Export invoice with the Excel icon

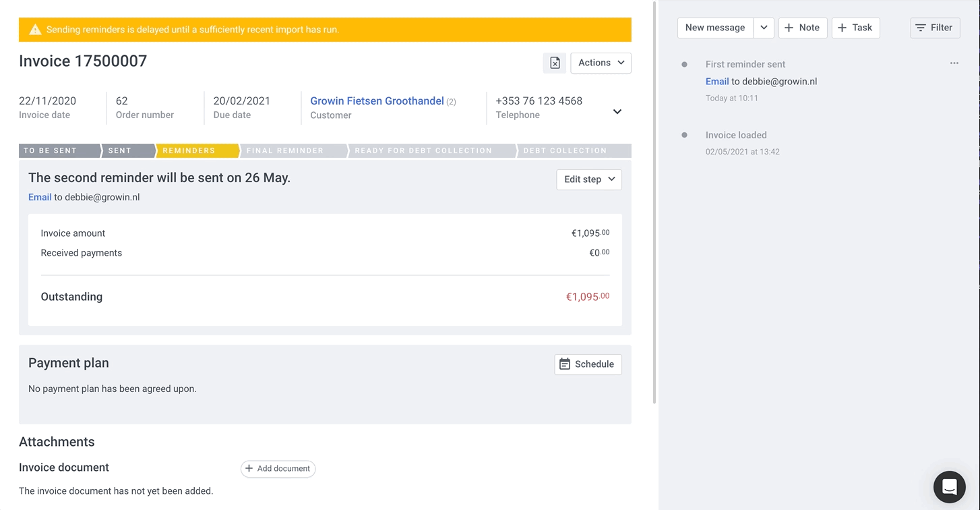click(554, 63)
